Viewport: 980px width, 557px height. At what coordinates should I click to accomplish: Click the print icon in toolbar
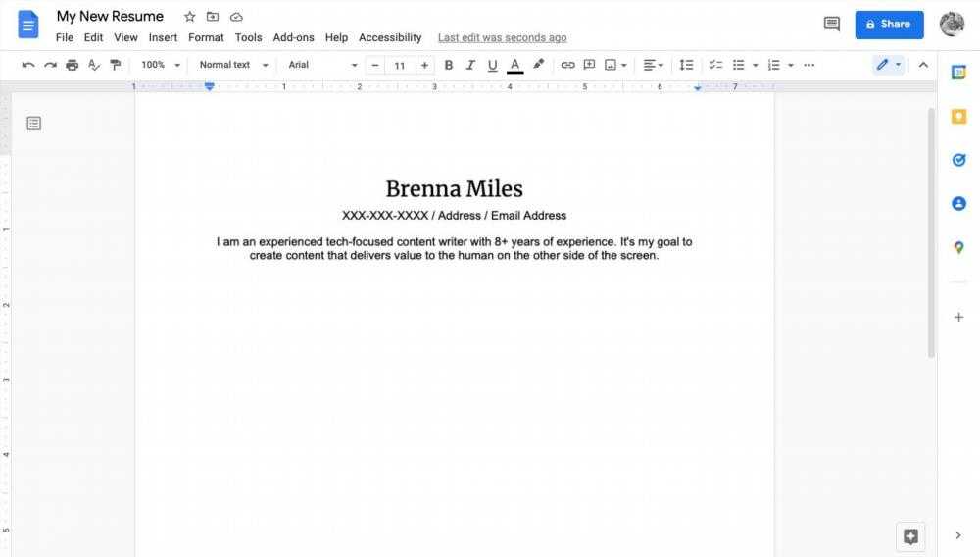click(72, 65)
